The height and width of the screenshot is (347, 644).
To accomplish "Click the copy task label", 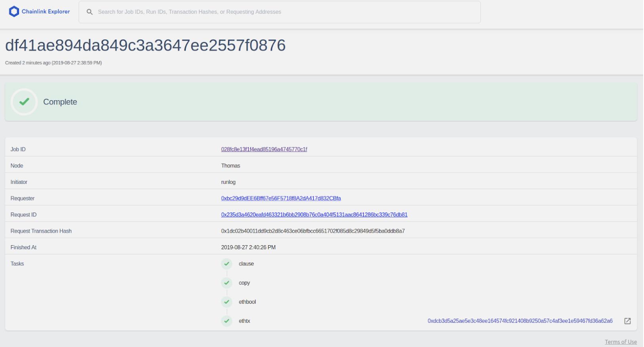I will (x=244, y=283).
